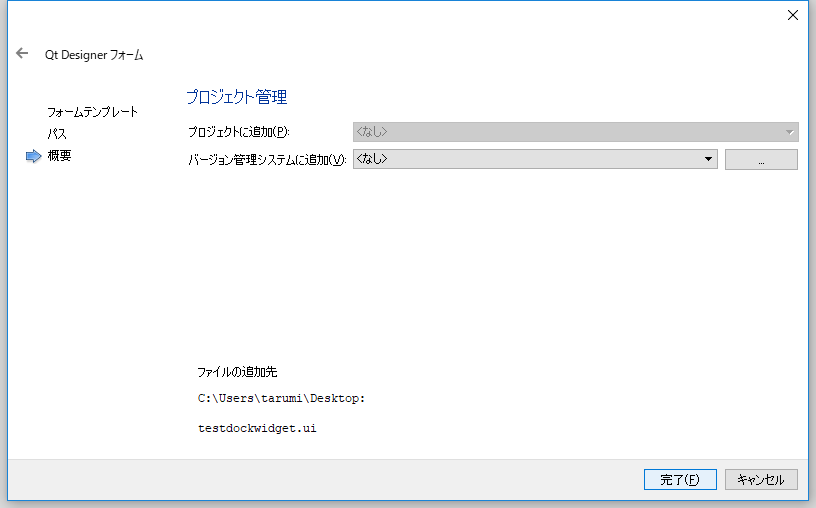
Task: Click the バージョン管理システムに追加(V) label
Action: pyautogui.click(x=266, y=160)
